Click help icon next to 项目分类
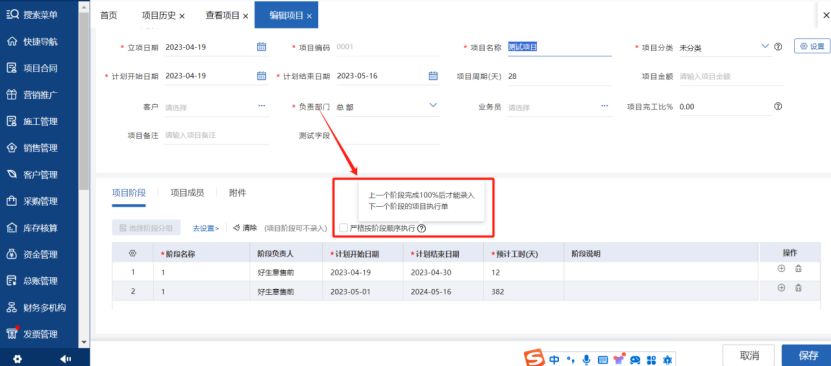 click(x=778, y=47)
